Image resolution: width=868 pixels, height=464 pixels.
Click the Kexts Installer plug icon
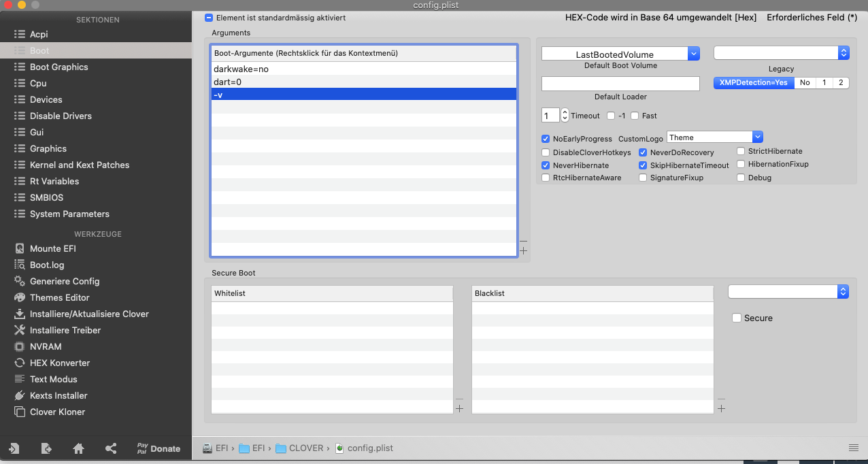click(x=19, y=395)
